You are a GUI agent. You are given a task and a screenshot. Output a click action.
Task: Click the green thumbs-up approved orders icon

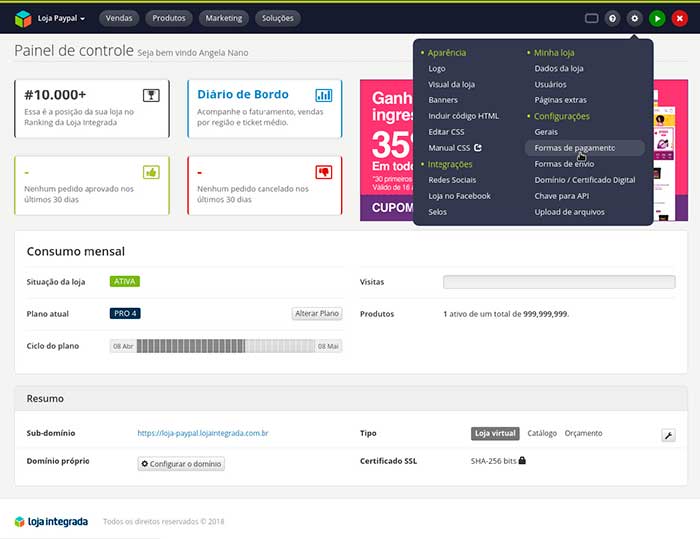152,171
